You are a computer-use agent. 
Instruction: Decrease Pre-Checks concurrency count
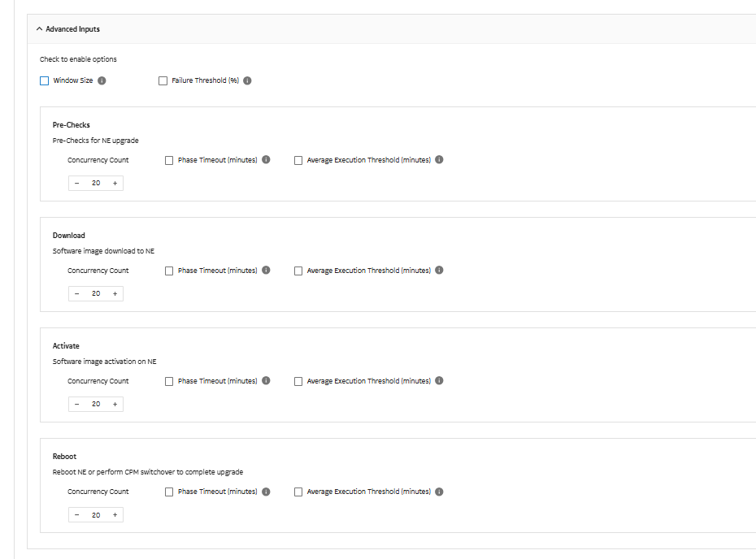[x=76, y=184]
